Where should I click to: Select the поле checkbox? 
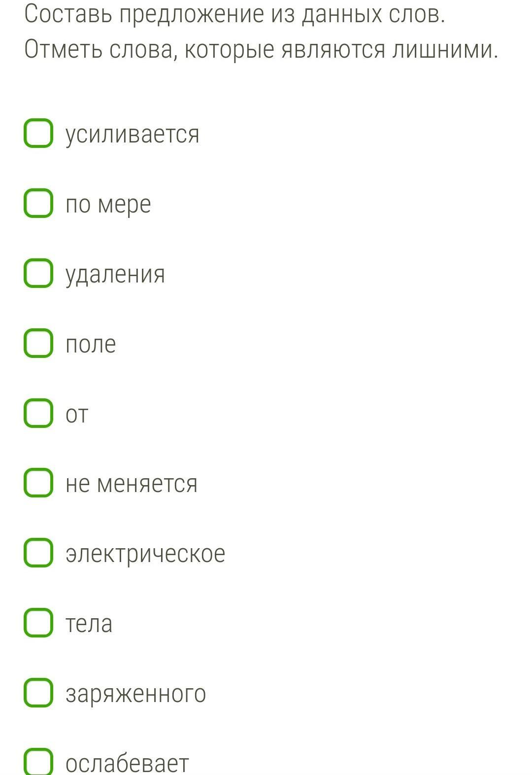pos(38,343)
